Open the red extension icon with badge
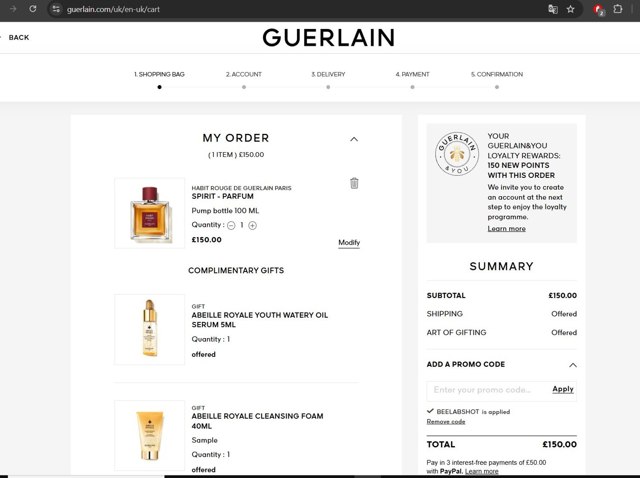The image size is (640, 478). pyautogui.click(x=599, y=9)
